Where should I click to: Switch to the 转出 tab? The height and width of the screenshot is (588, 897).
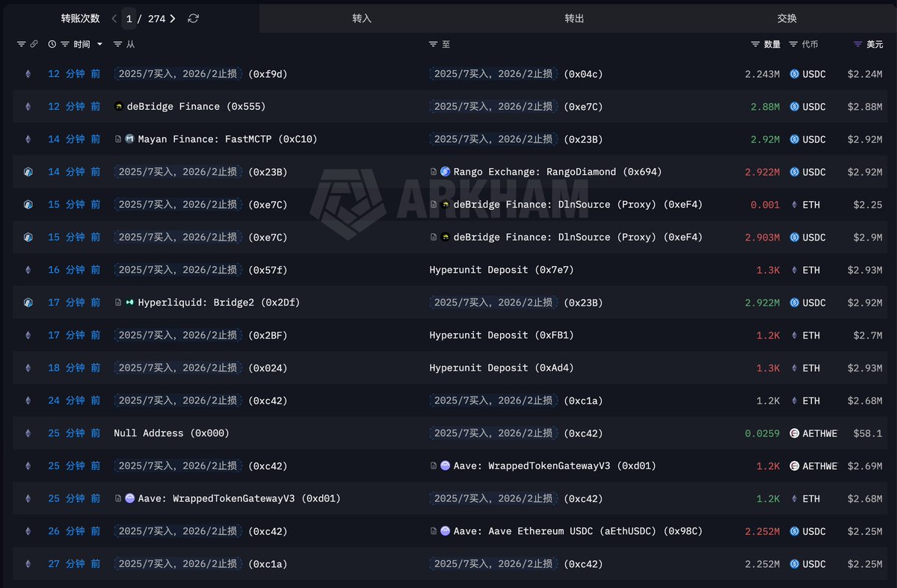574,19
